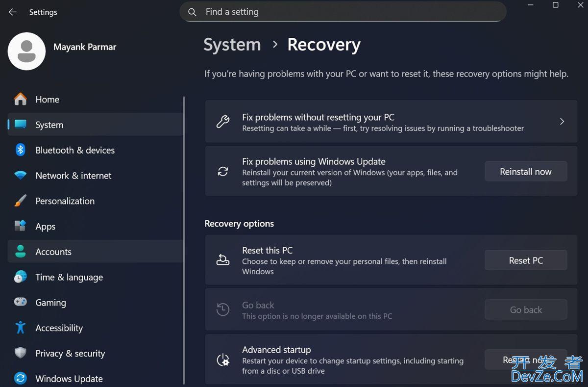The height and width of the screenshot is (387, 588).
Task: Open the Home settings page
Action: (95, 99)
